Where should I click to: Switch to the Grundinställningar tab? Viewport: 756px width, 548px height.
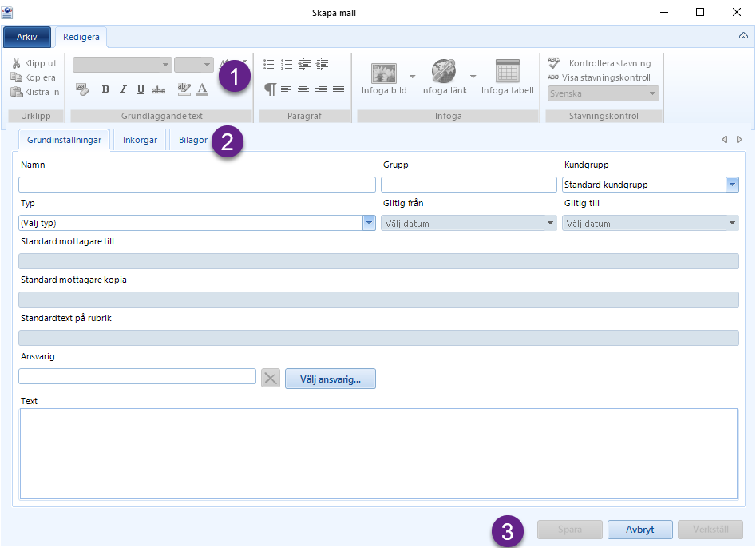click(64, 140)
